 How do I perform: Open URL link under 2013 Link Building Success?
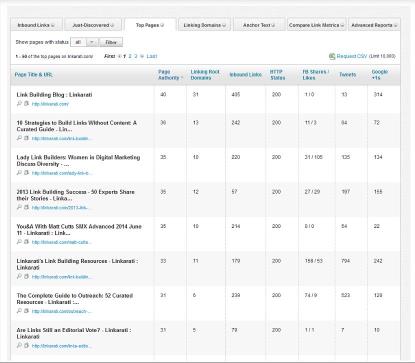pyautogui.click(x=61, y=208)
